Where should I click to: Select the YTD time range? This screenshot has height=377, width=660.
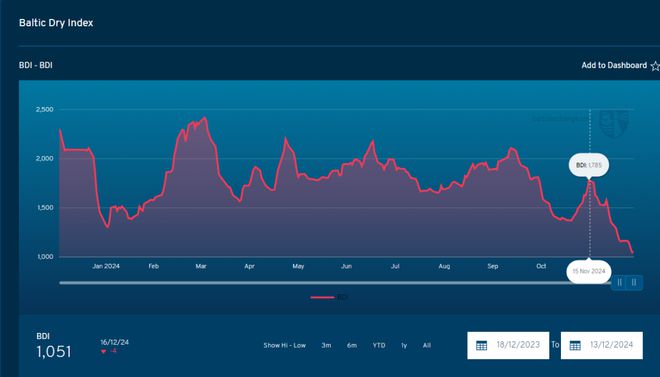click(379, 345)
